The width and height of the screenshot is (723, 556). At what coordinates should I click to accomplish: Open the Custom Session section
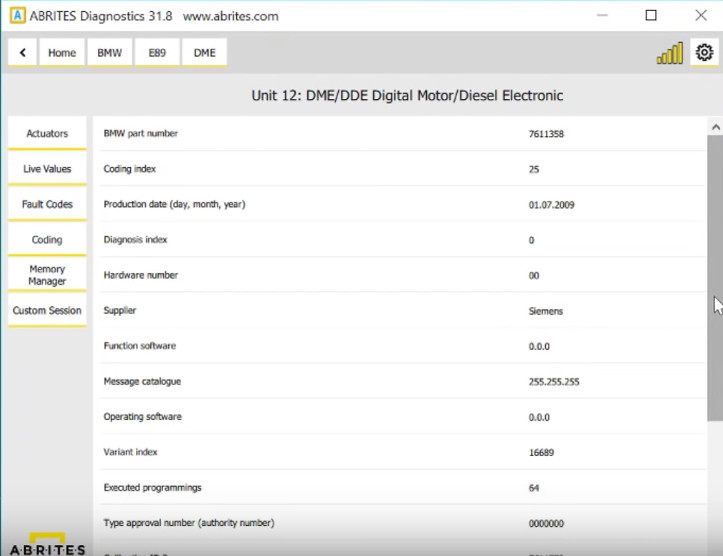pyautogui.click(x=47, y=310)
